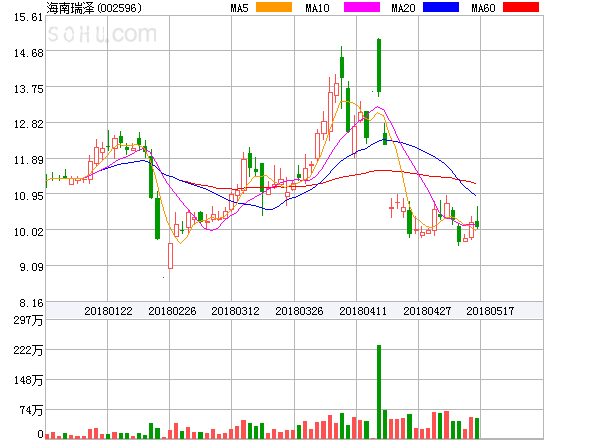The width and height of the screenshot is (600, 440).
Task: Click the 10.95 price axis label
Action: pyautogui.click(x=28, y=196)
